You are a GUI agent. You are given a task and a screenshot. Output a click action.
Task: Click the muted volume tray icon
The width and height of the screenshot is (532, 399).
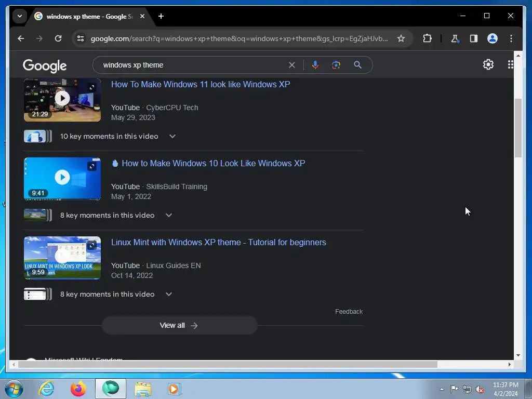(480, 390)
